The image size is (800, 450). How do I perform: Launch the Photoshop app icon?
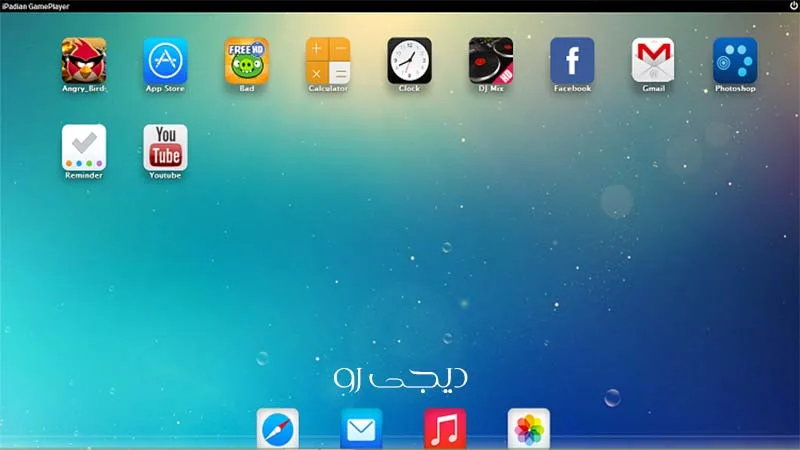(735, 61)
